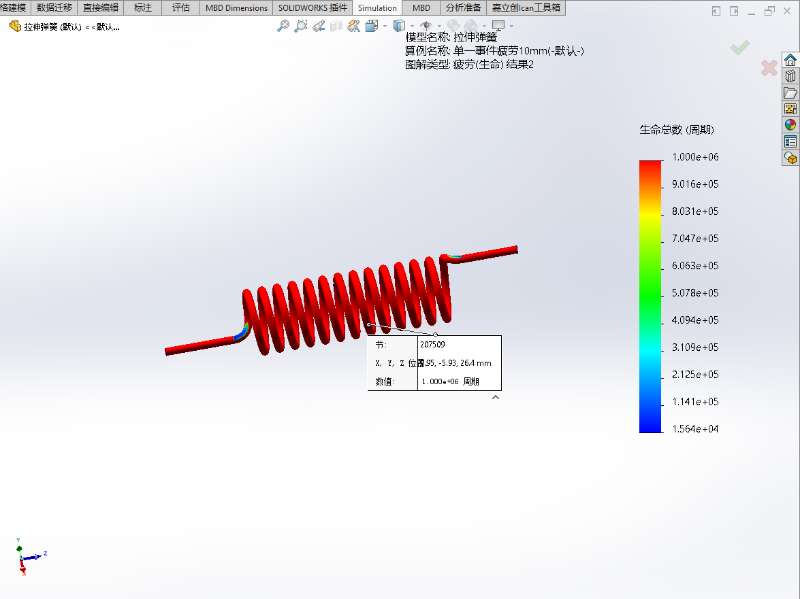The width and height of the screenshot is (800, 599).
Task: Select the Zoom to Area tool
Action: point(299,26)
